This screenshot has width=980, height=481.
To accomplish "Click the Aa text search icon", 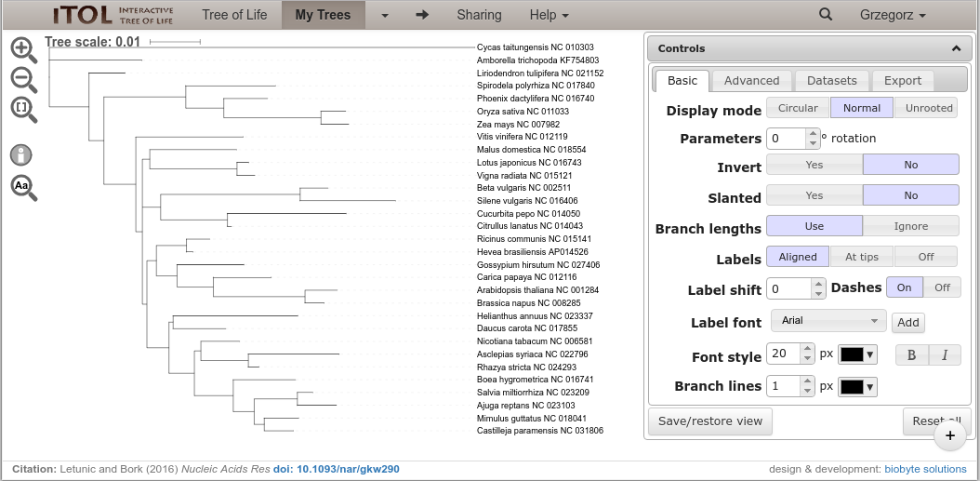I will (23, 187).
